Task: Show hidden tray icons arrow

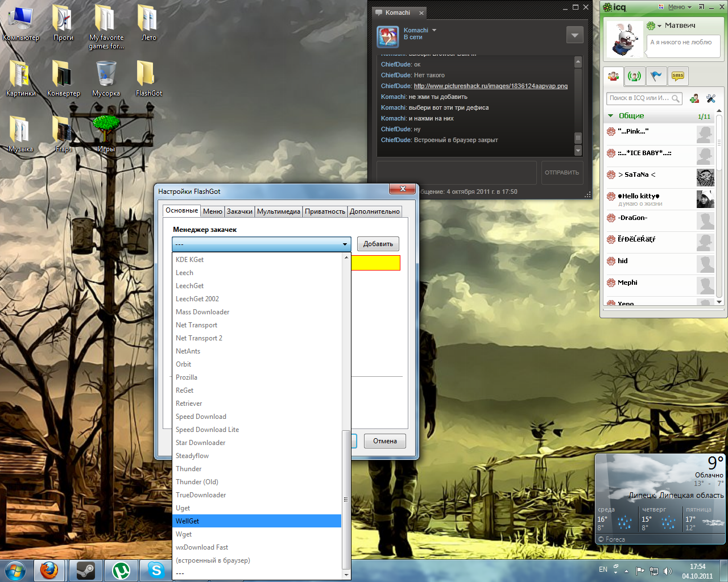Action: 627,571
